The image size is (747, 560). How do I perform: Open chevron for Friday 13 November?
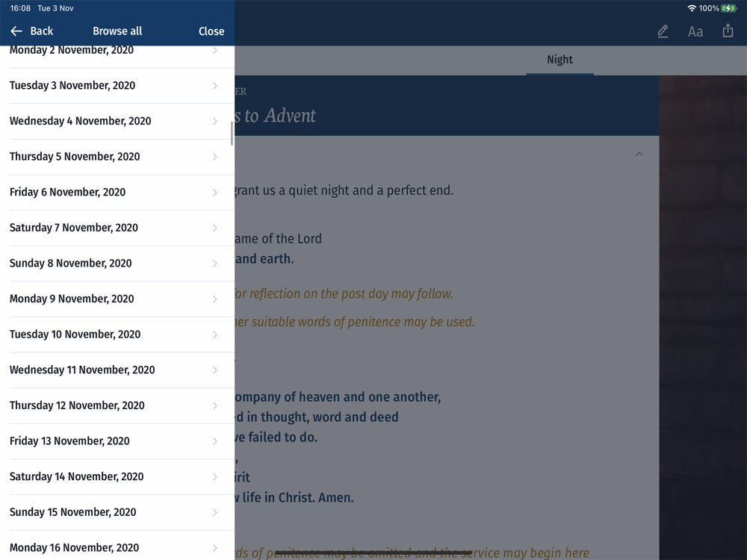coord(215,441)
